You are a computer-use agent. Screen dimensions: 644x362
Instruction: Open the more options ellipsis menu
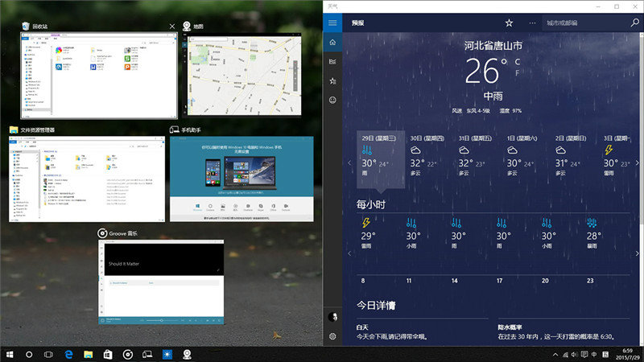coord(531,23)
